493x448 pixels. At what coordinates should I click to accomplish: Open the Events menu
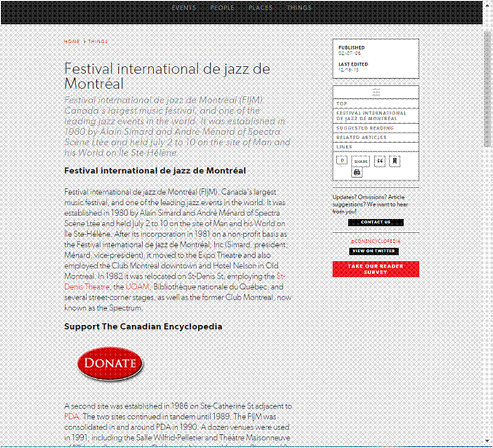point(184,8)
